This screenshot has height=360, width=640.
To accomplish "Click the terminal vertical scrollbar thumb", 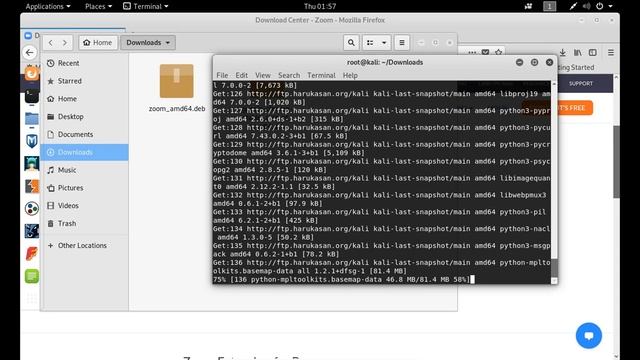I will click(554, 267).
